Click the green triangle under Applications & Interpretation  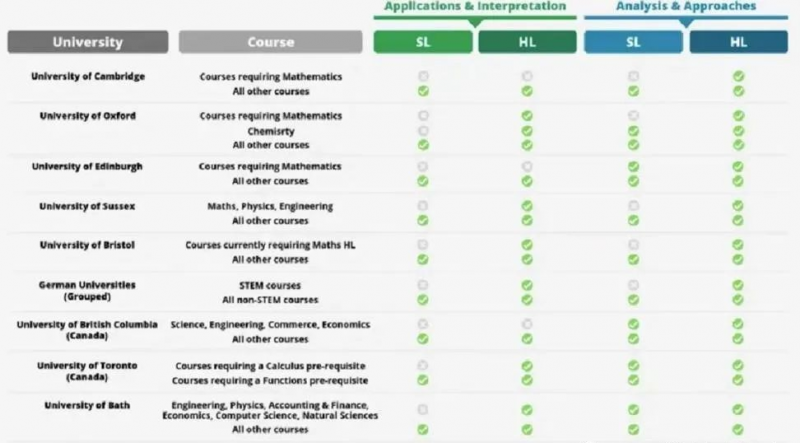tap(475, 23)
